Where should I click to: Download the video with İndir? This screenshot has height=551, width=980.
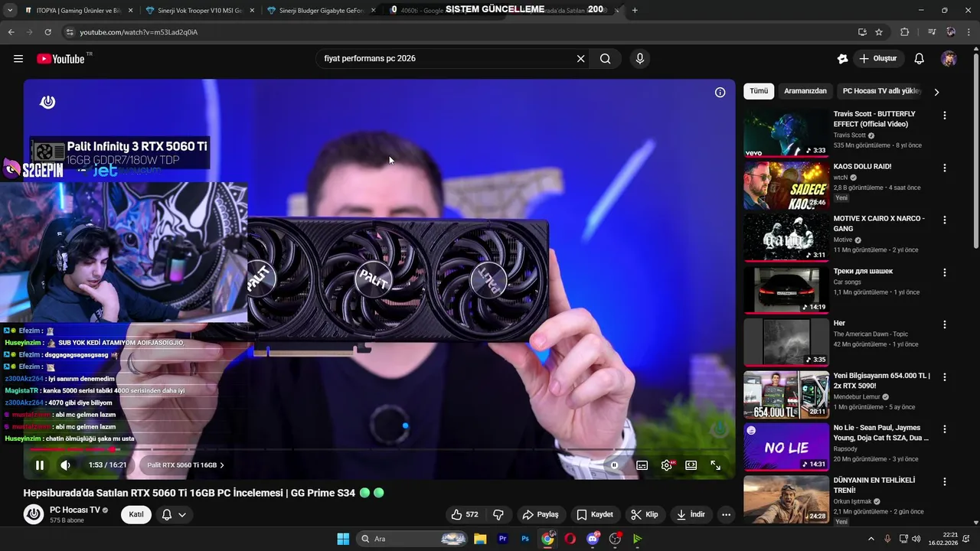[x=691, y=514]
